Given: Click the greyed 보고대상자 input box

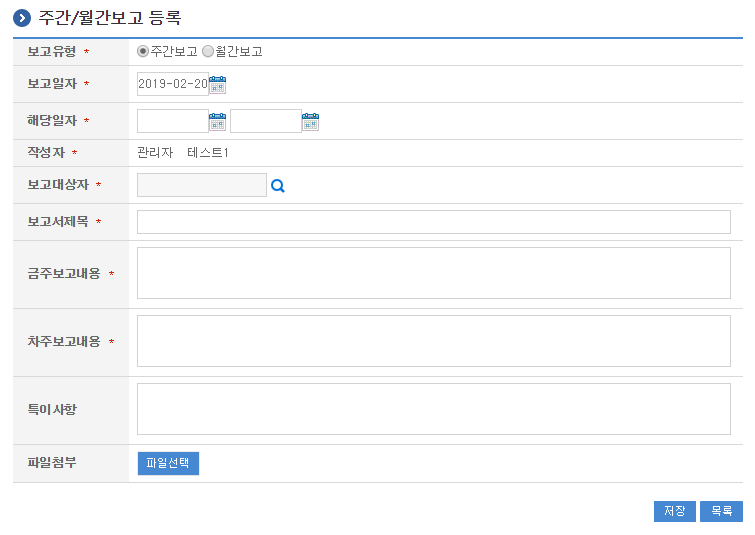Looking at the screenshot, I should click(x=201, y=185).
